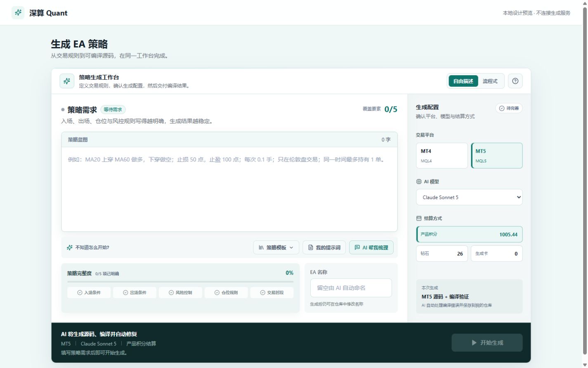588x368 pixels.
Task: Click the play icon in 开始生成 button
Action: click(x=474, y=343)
